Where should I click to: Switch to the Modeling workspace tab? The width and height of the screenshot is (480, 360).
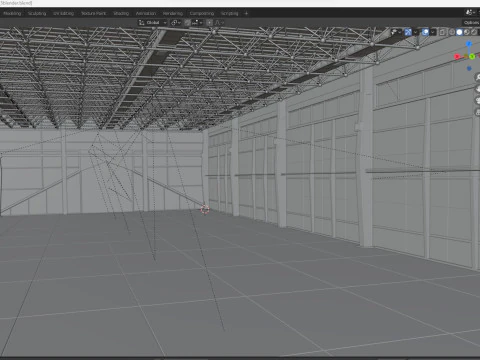[x=12, y=13]
